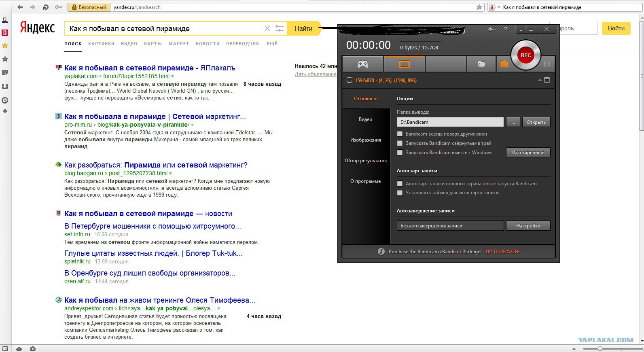
Task: Open auto-complete 'Настройки' button
Action: [528, 226]
